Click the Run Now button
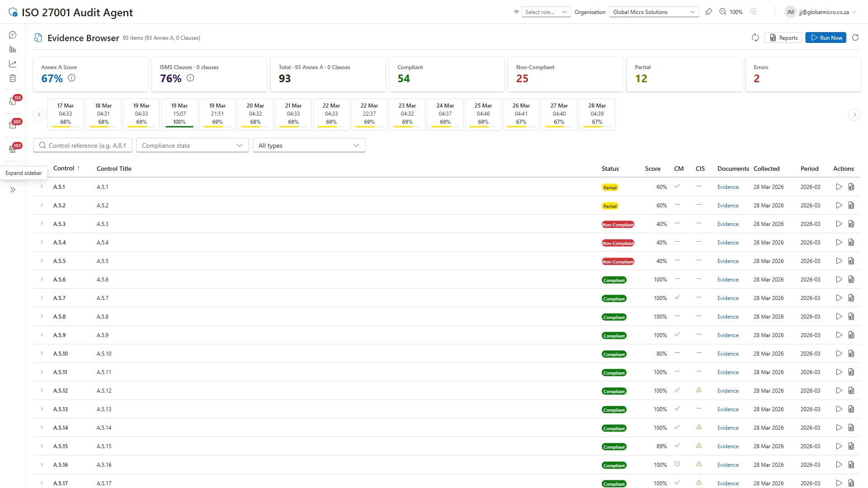 (826, 38)
